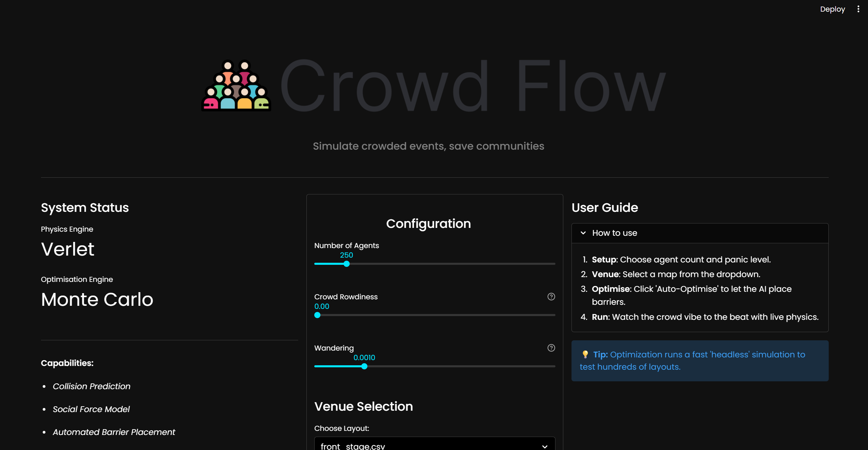Image resolution: width=868 pixels, height=450 pixels.
Task: Click the How to use header
Action: 614,233
